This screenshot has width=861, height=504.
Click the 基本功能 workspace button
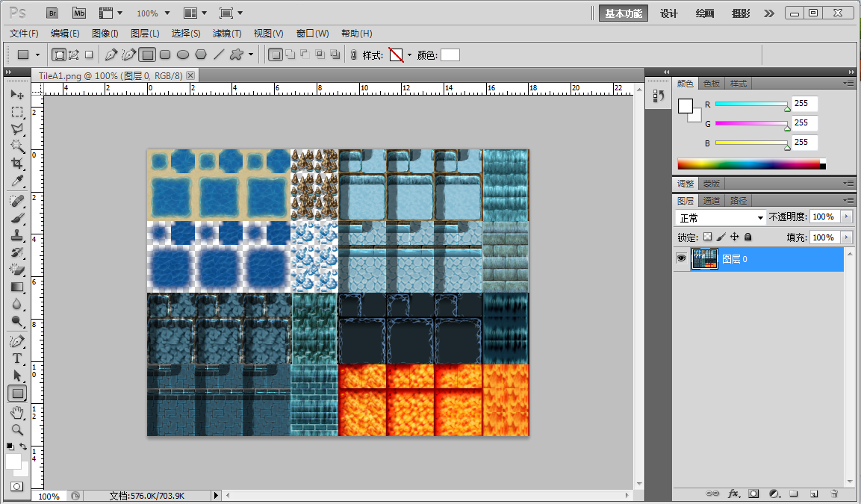624,13
